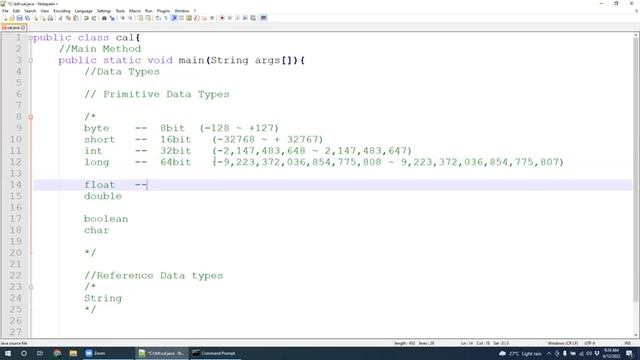
Task: Open the Language menu
Action: 84,11
